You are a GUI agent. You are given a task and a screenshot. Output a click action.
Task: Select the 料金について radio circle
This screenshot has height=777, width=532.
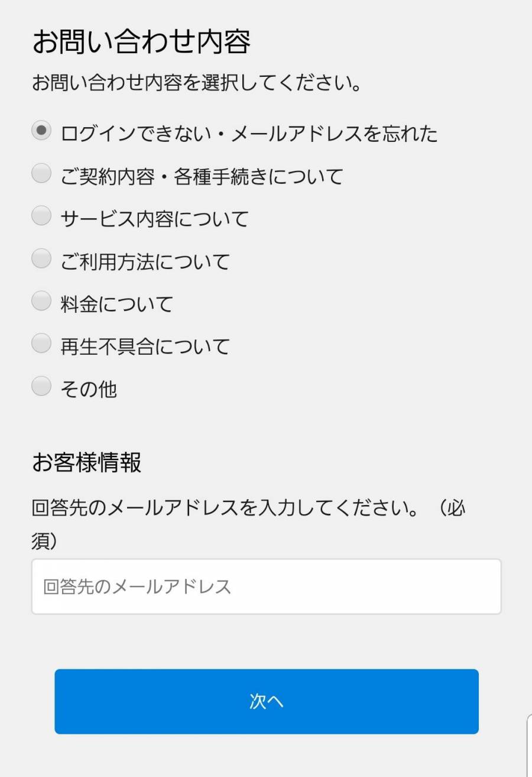41,301
